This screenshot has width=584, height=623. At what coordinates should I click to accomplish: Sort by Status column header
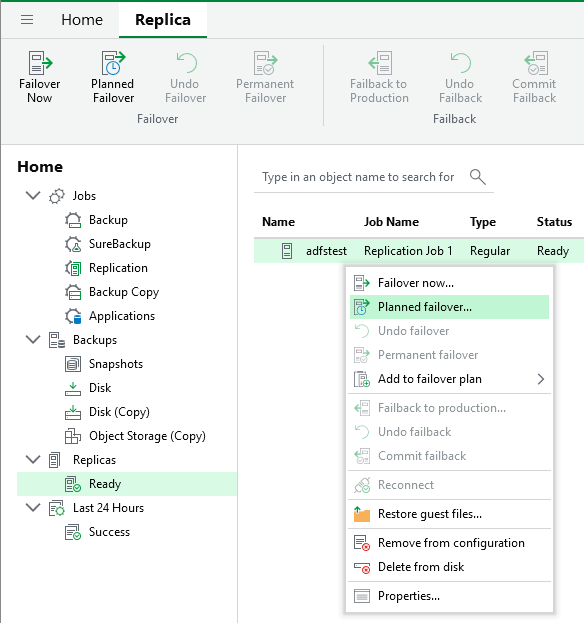click(554, 222)
